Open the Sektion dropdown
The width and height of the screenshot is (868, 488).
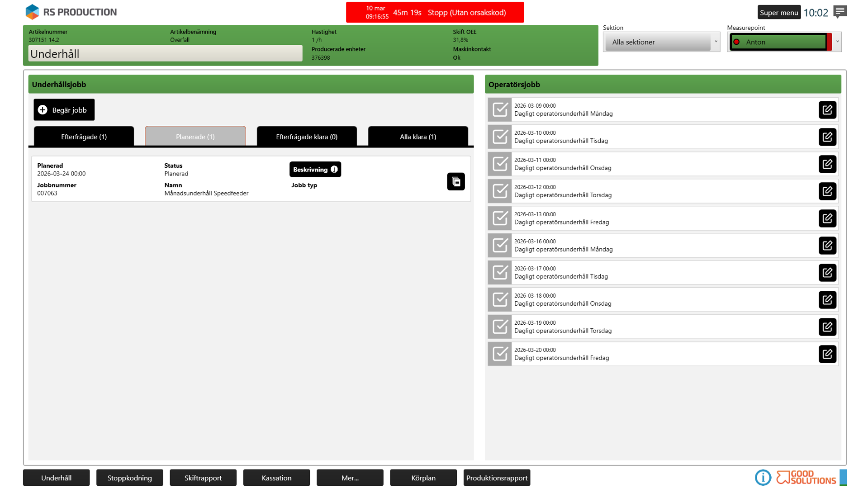[x=661, y=42]
